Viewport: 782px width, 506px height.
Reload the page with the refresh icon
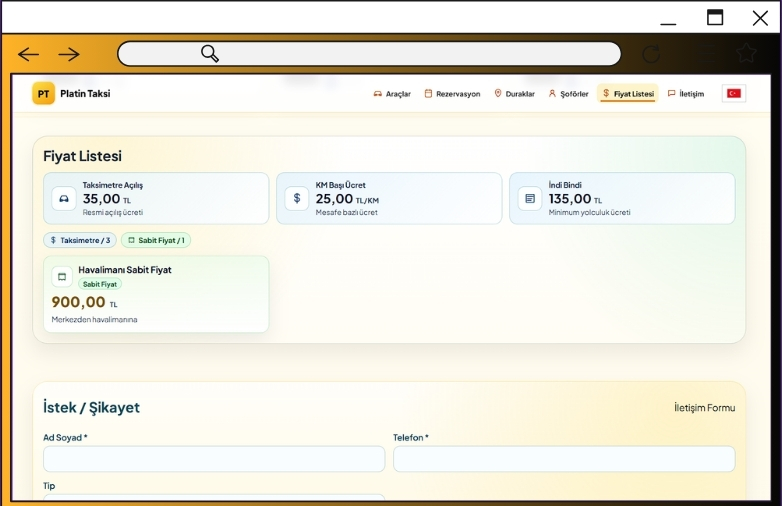tap(651, 54)
